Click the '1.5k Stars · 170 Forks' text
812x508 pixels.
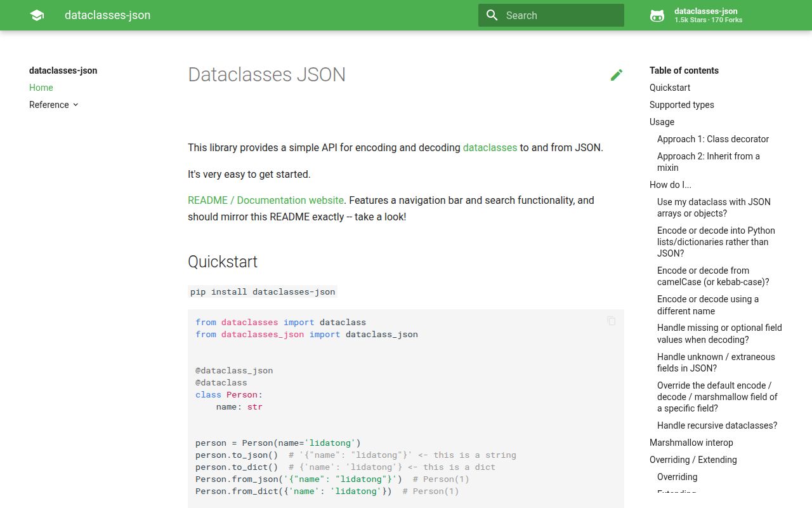[708, 20]
